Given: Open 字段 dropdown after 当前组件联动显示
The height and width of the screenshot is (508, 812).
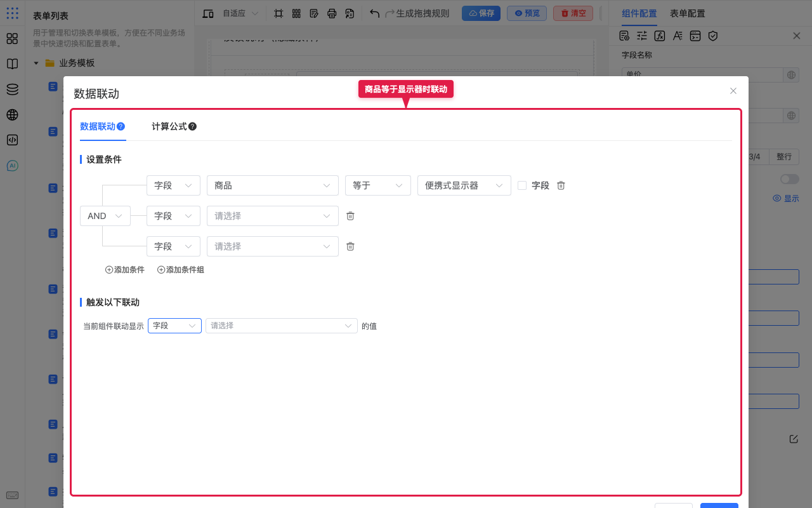Looking at the screenshot, I should coord(174,326).
